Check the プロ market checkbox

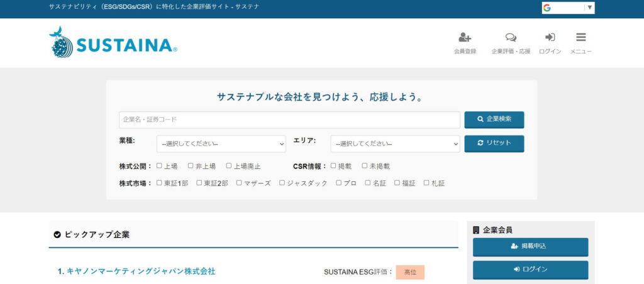tap(338, 183)
